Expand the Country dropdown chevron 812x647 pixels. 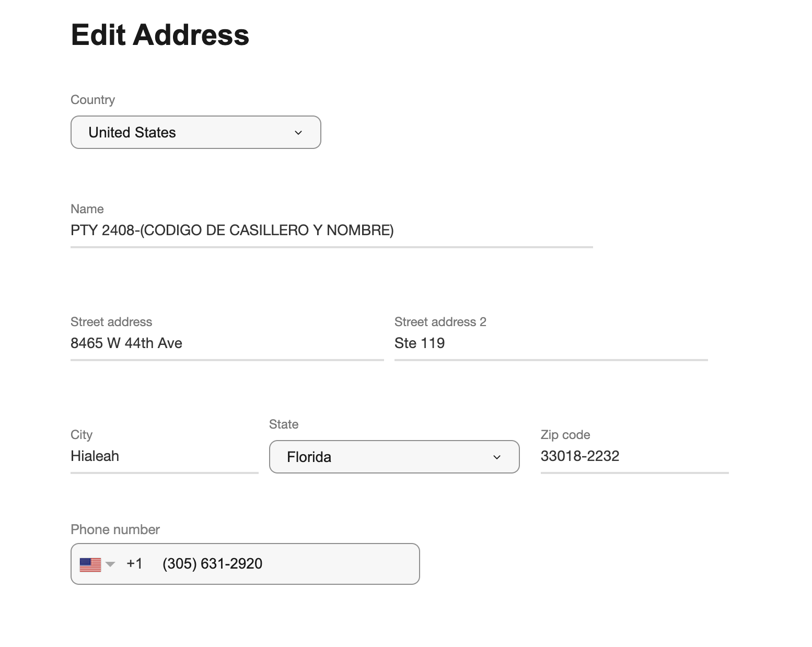coord(298,133)
